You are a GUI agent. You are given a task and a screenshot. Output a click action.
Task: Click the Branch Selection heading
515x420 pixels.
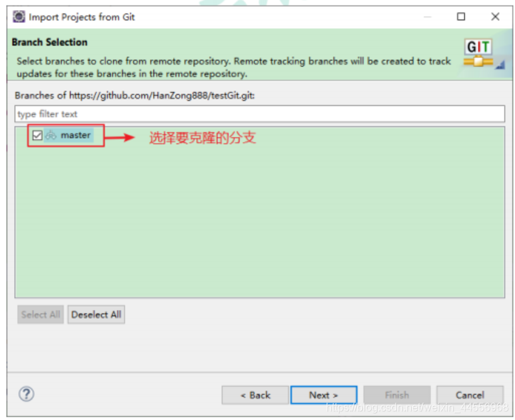pos(50,42)
